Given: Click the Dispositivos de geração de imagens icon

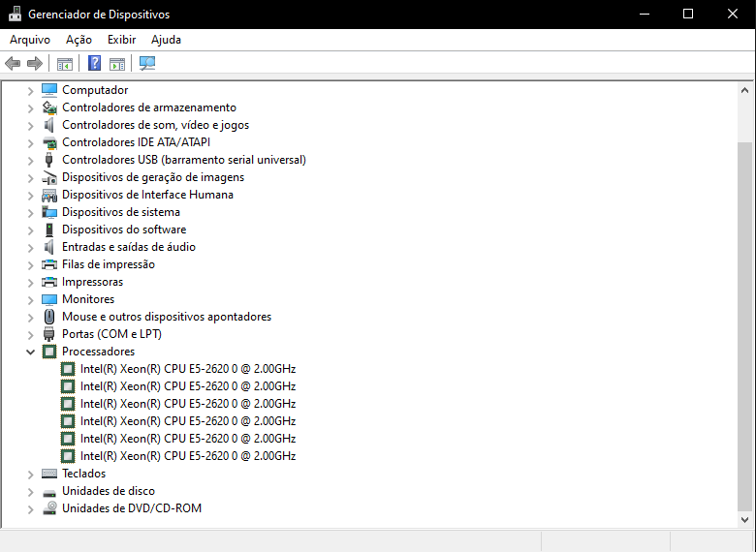Looking at the screenshot, I should 49,177.
